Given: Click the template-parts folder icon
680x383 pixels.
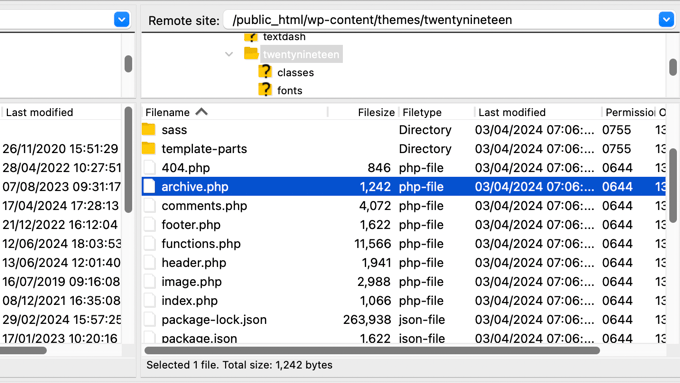Looking at the screenshot, I should [149, 148].
